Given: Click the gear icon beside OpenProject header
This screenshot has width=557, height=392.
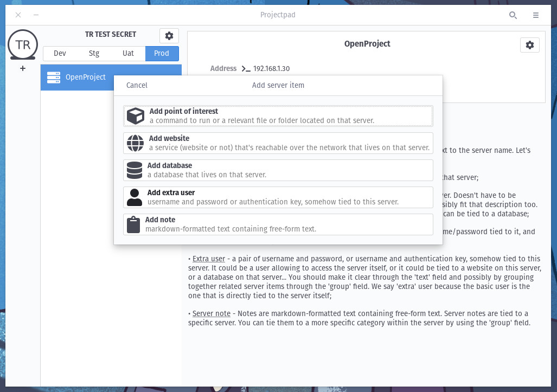Looking at the screenshot, I should (x=530, y=45).
